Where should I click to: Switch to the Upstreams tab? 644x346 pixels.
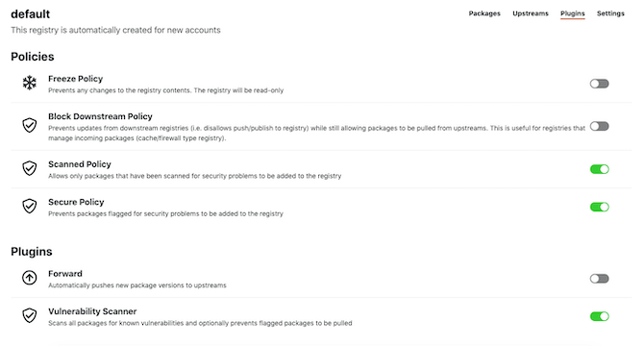tap(531, 13)
